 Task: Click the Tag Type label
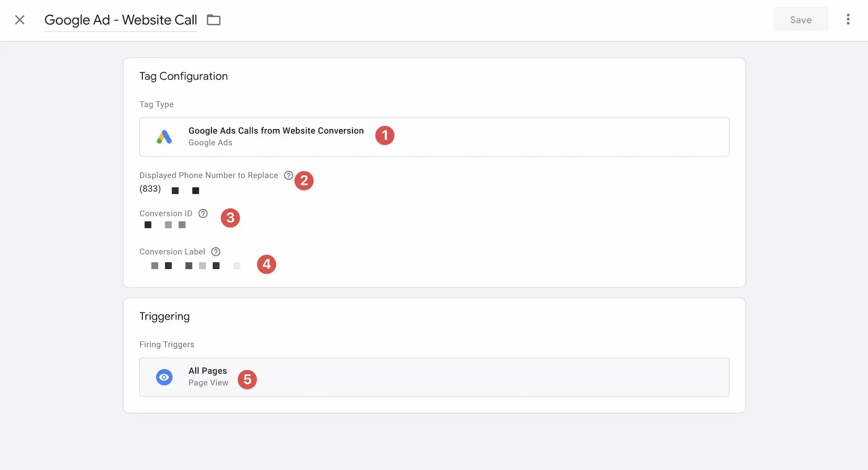(156, 104)
